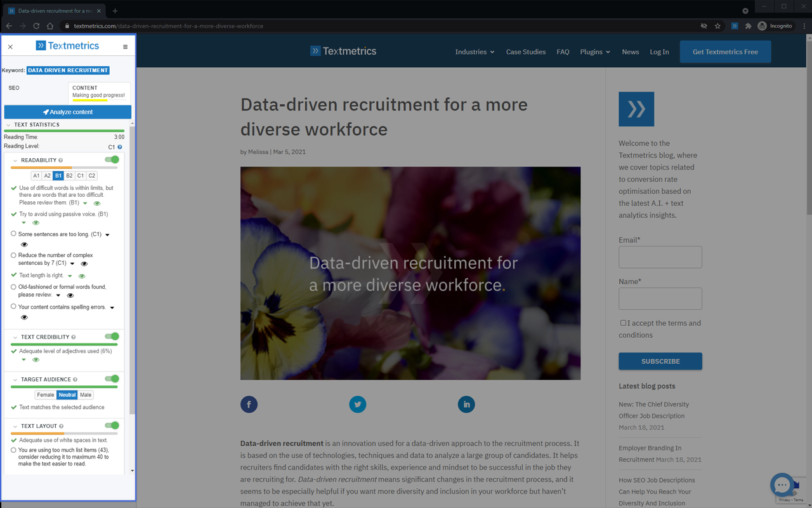Go to the News page
The height and width of the screenshot is (508, 812).
tap(631, 52)
